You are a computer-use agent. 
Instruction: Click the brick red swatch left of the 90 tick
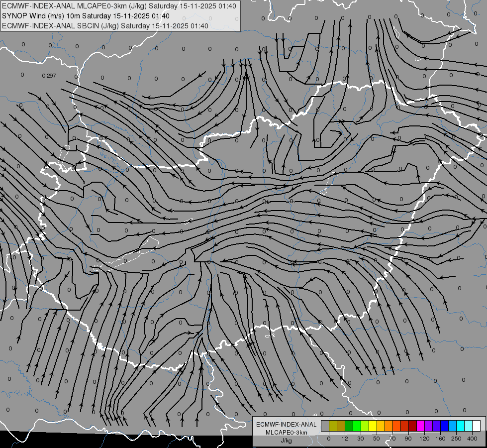pos(405,426)
